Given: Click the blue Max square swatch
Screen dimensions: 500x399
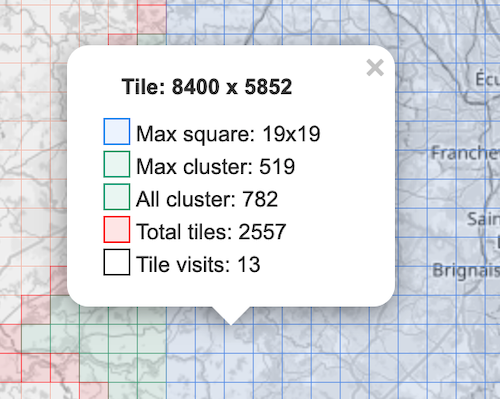Looking at the screenshot, I should [117, 131].
